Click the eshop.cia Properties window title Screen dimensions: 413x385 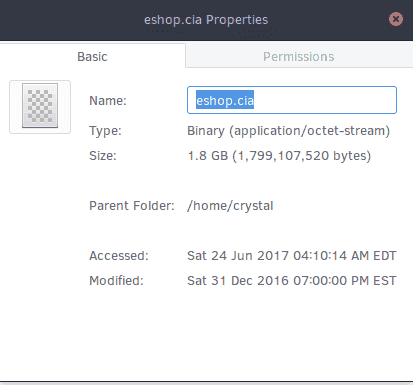(206, 20)
